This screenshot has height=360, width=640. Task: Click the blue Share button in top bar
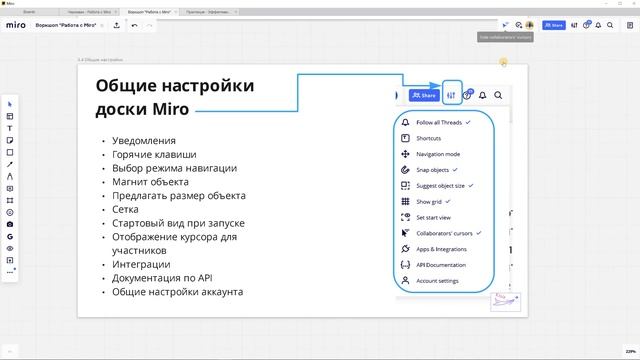coord(554,25)
